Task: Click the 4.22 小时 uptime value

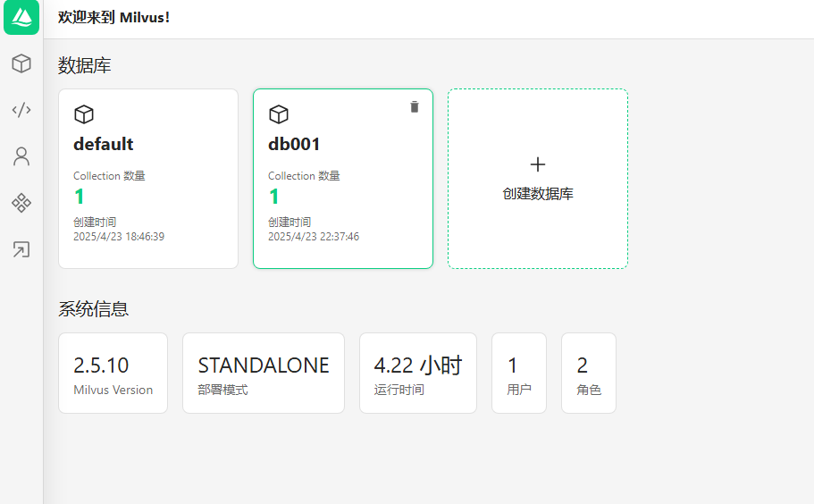Action: tap(418, 365)
